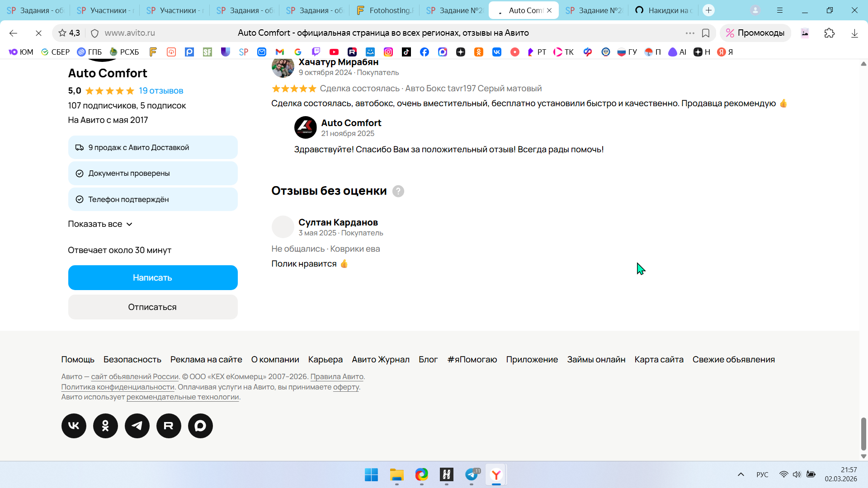Open Windows Start menu on taskbar

point(371,475)
